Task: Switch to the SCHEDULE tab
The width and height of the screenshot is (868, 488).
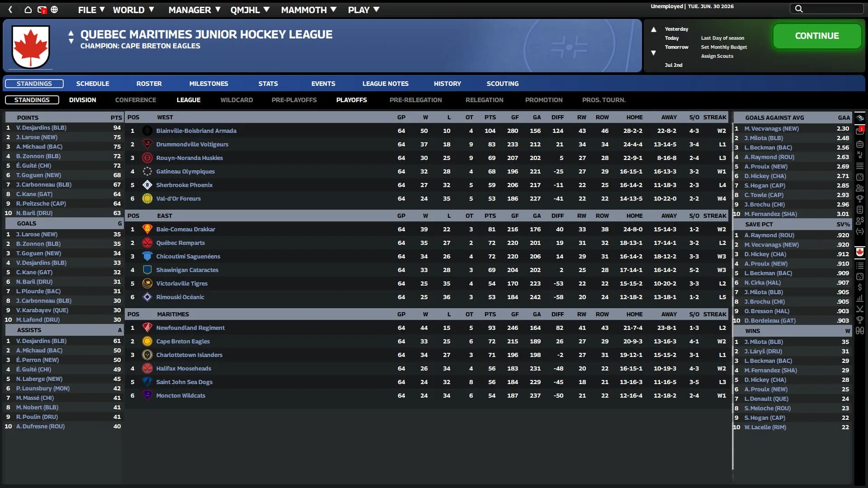Action: pos(93,84)
